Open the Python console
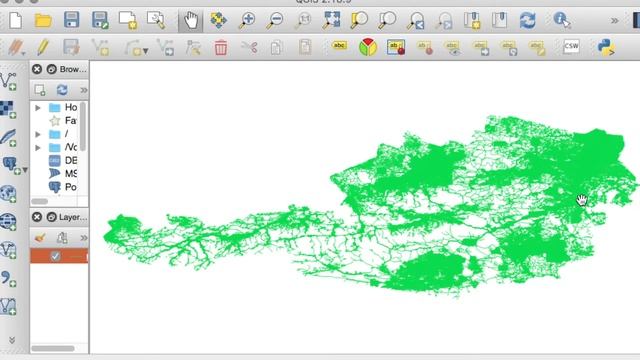The image size is (640, 360). 606,47
